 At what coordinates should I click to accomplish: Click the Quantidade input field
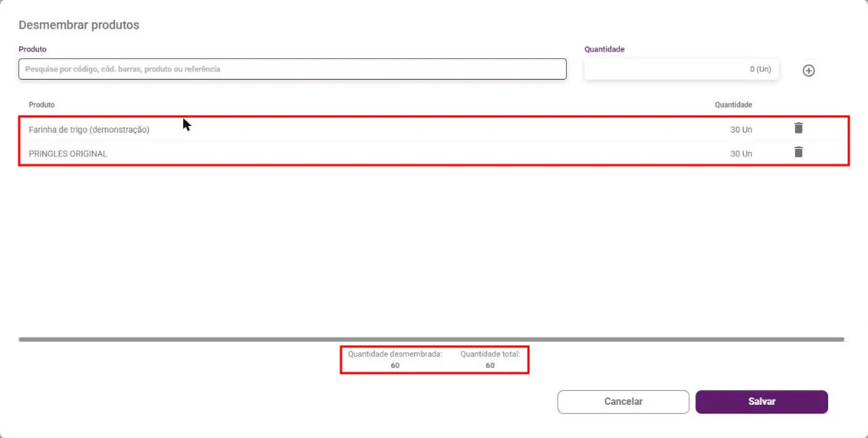pyautogui.click(x=681, y=69)
